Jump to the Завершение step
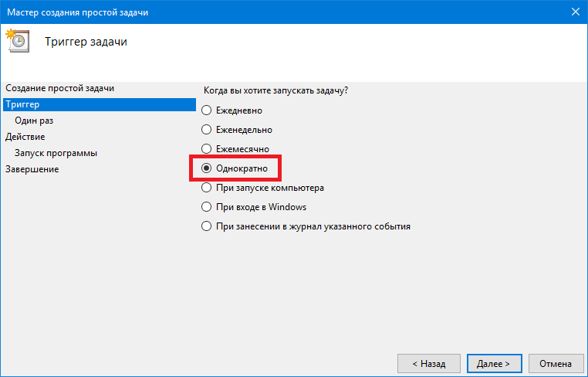 pyautogui.click(x=32, y=169)
